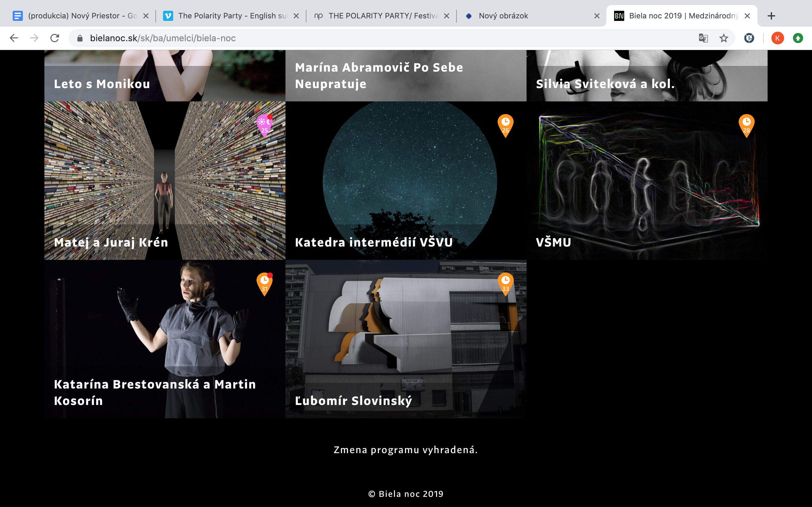This screenshot has width=812, height=507.
Task: Close the Nový obrázok tab
Action: 597,16
